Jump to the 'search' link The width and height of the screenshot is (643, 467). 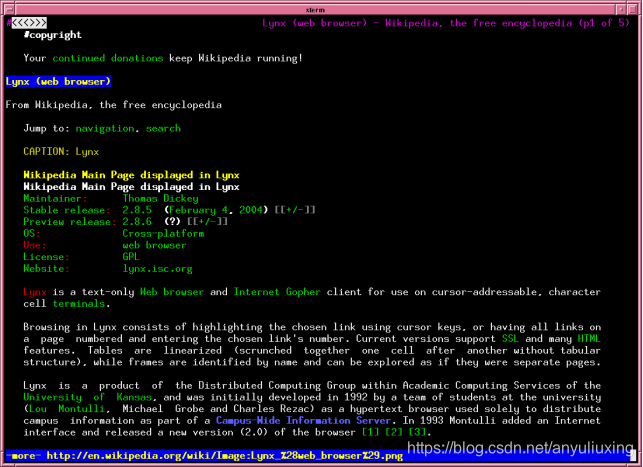click(x=163, y=129)
